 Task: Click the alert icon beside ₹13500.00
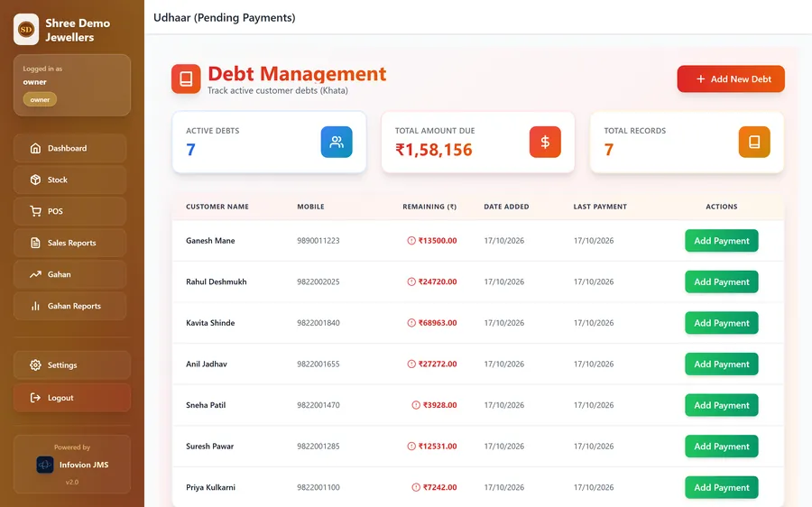[x=411, y=240]
